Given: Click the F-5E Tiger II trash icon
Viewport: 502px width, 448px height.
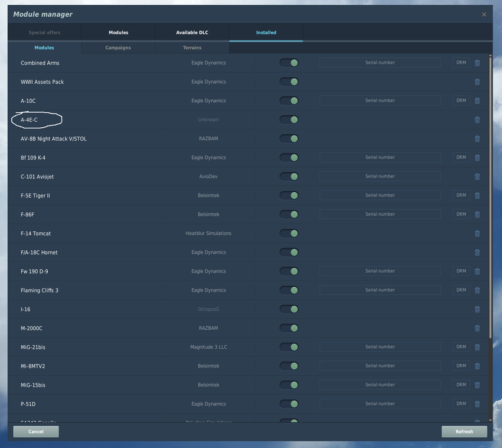Looking at the screenshot, I should pyautogui.click(x=477, y=195).
